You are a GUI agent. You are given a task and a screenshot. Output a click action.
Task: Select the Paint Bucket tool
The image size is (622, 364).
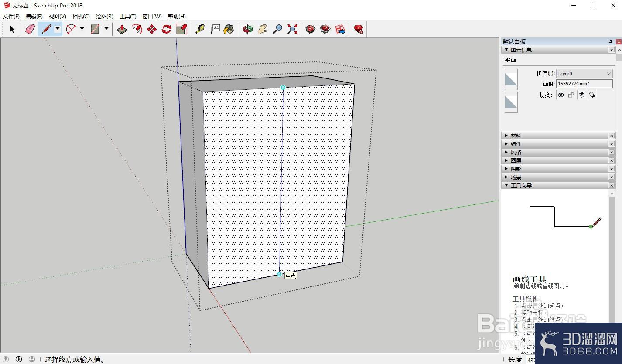pos(229,29)
